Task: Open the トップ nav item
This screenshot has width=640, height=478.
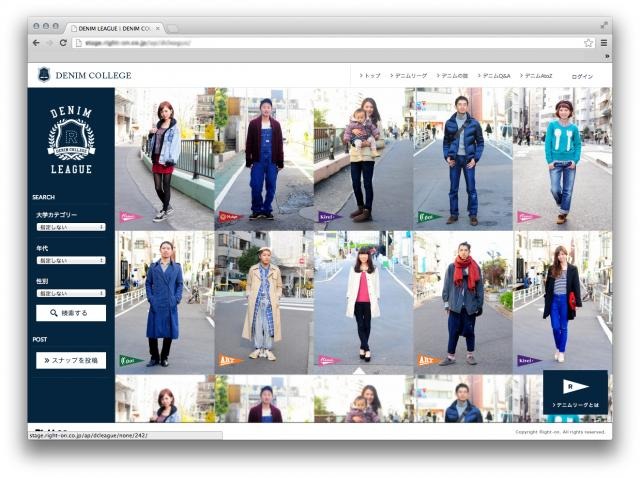Action: [370, 76]
